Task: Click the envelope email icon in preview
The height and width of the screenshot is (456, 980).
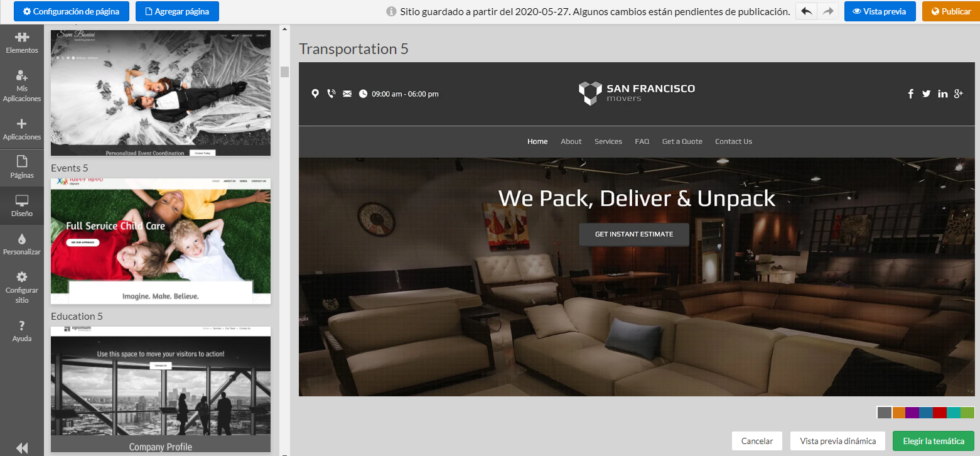Action: pyautogui.click(x=347, y=94)
